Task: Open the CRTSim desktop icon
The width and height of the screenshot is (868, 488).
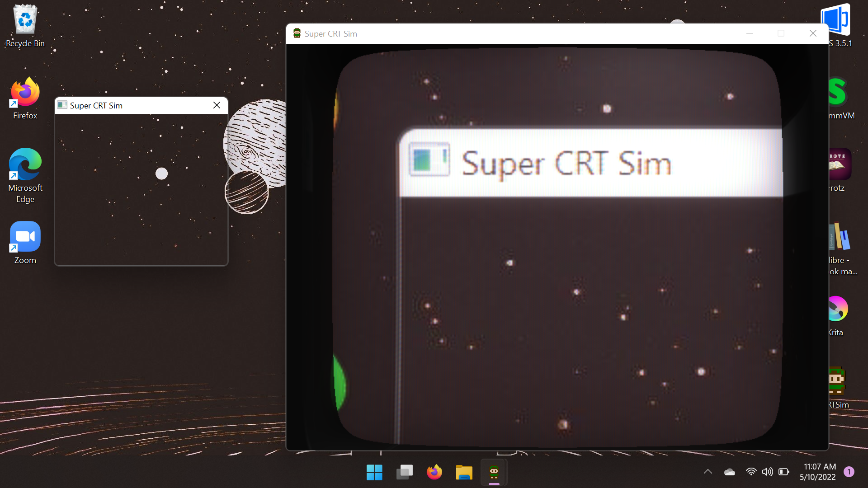Action: point(838,388)
